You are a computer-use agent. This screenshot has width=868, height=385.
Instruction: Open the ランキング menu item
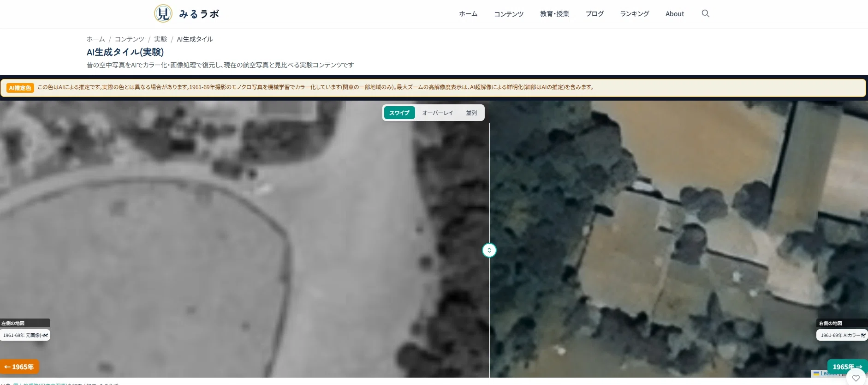point(635,14)
